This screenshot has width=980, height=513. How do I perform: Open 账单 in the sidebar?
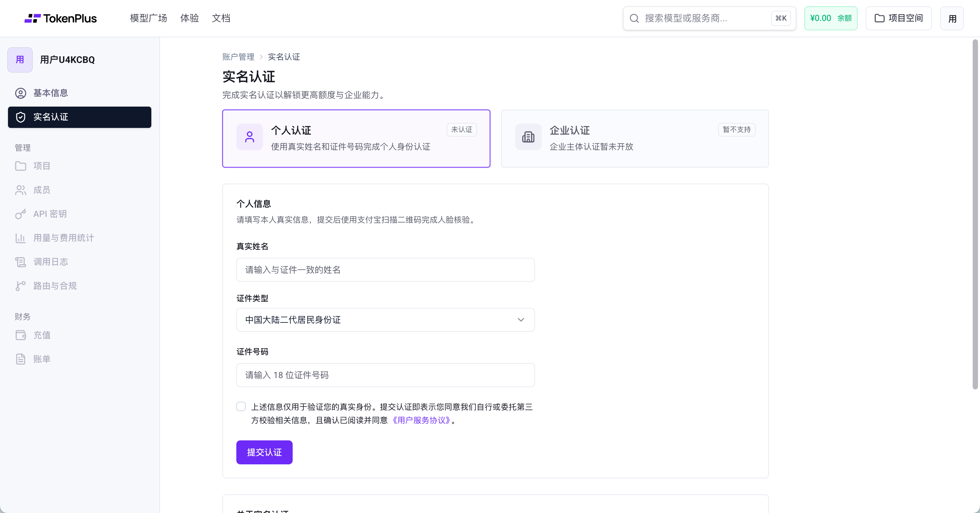pyautogui.click(x=80, y=359)
